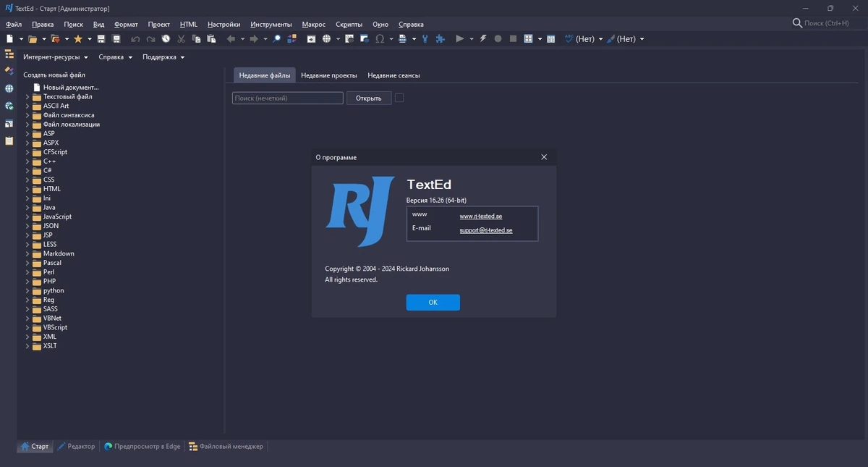Click the Paste clipboard icon
This screenshot has height=467, width=868.
(x=211, y=38)
